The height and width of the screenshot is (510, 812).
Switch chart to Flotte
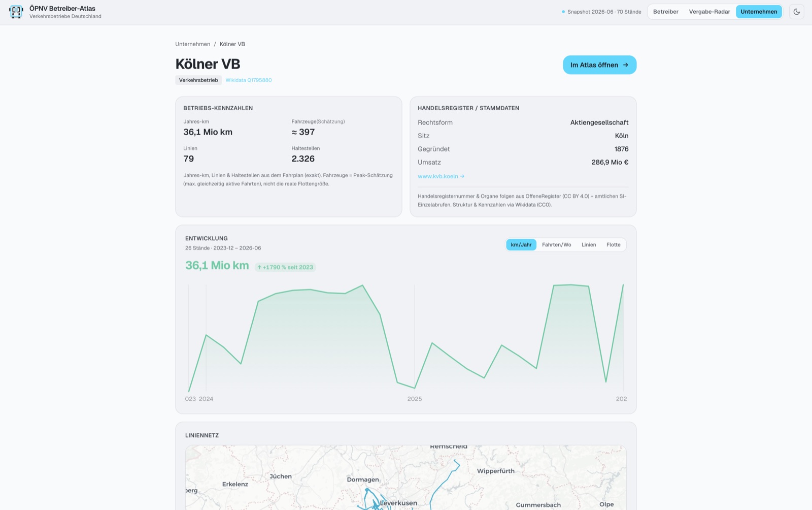614,245
